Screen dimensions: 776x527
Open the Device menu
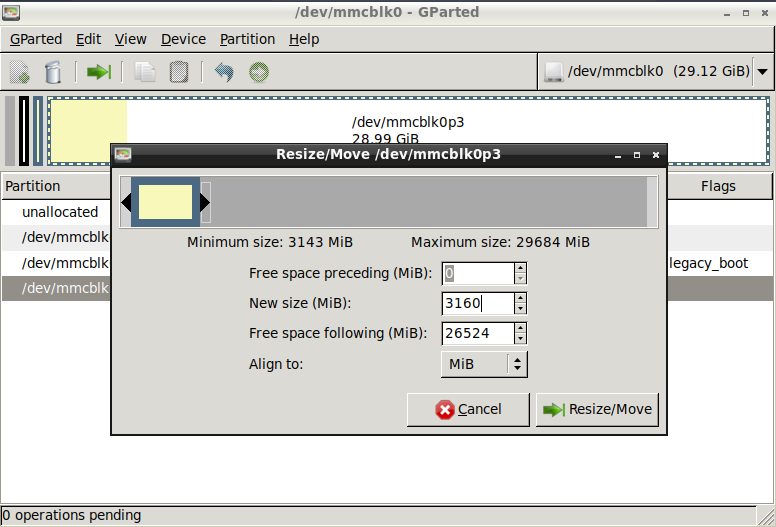(x=183, y=39)
